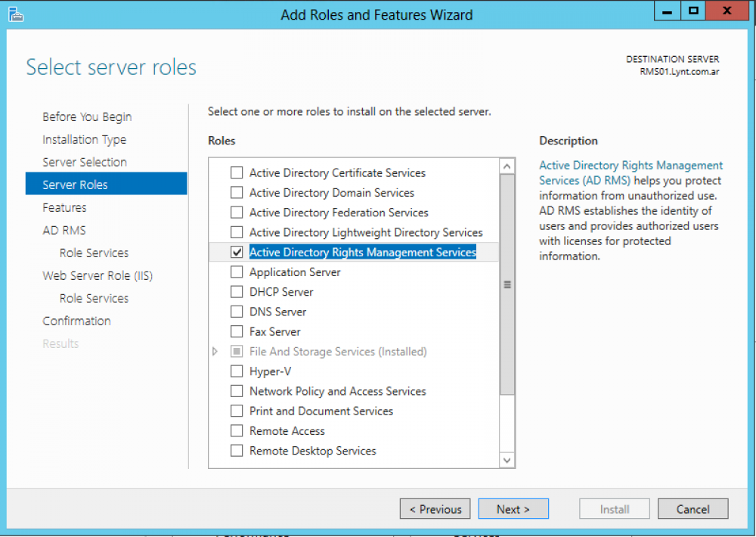
Task: Tick Active Directory Lightweight Directory Services
Action: 237,232
